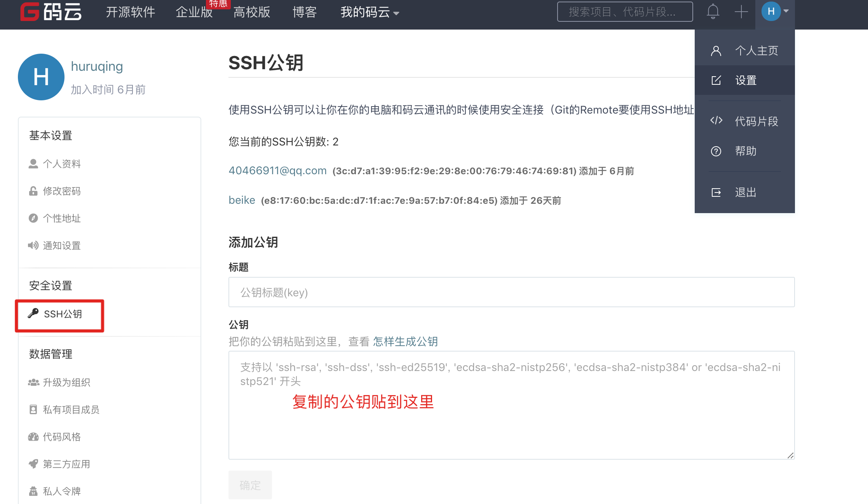Select 退出 from the user menu
Viewport: 868px width, 504px height.
point(745,192)
